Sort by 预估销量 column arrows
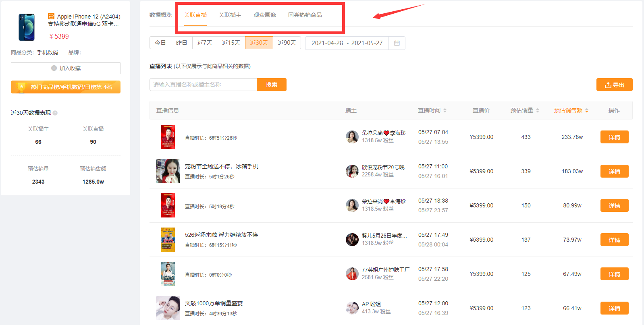644x325 pixels. [538, 110]
